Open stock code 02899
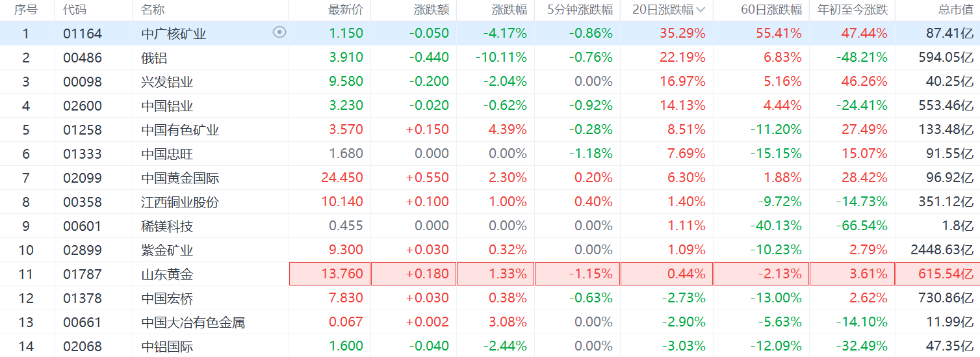Image resolution: width=980 pixels, height=357 pixels. pyautogui.click(x=83, y=250)
